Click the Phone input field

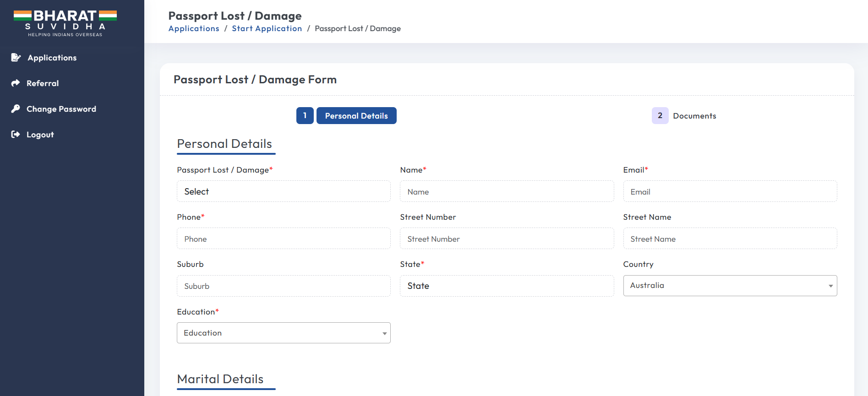click(284, 239)
